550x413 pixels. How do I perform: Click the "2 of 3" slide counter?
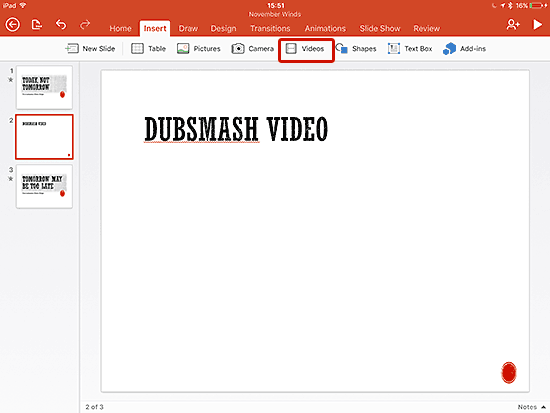[94, 407]
